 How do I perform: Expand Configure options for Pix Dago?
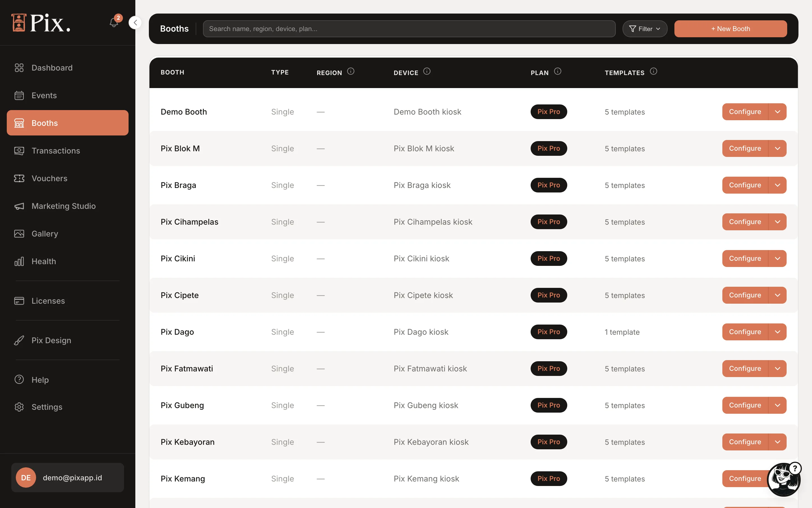coord(777,332)
